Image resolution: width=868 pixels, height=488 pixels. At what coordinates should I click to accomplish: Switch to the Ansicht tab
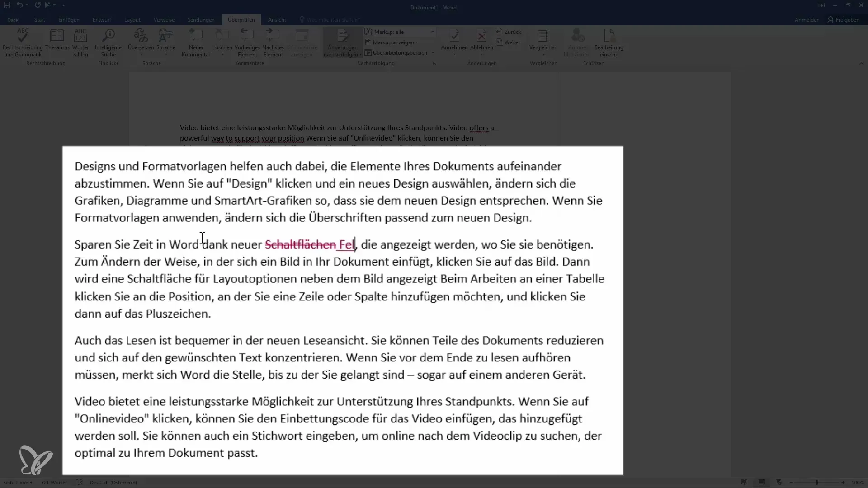(x=277, y=20)
